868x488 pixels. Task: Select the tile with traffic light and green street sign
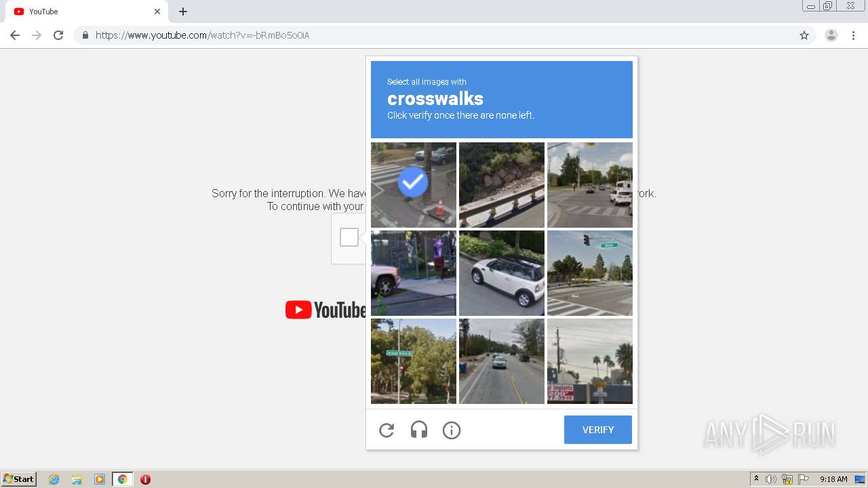(x=590, y=273)
